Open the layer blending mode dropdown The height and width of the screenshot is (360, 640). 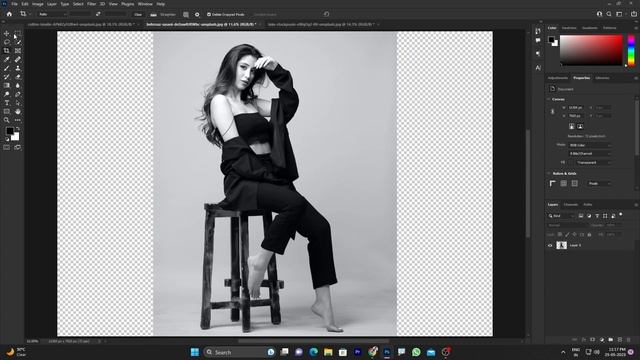click(x=567, y=225)
